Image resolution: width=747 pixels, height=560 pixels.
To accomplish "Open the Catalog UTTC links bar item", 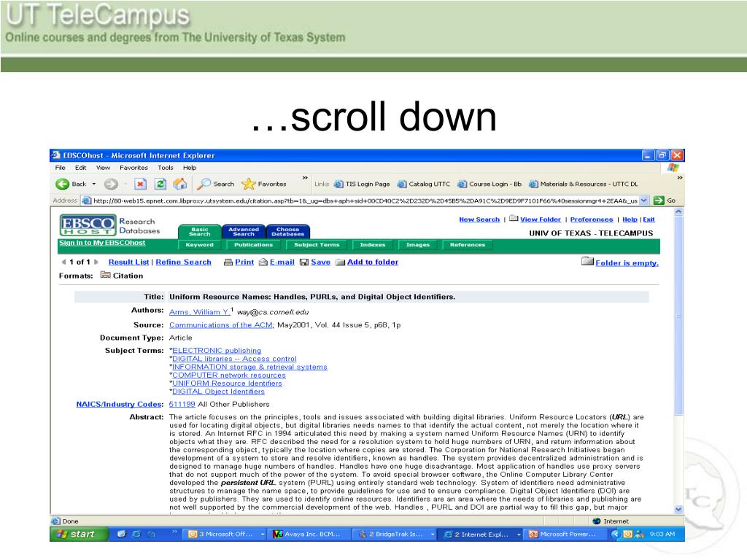I will coord(424,184).
